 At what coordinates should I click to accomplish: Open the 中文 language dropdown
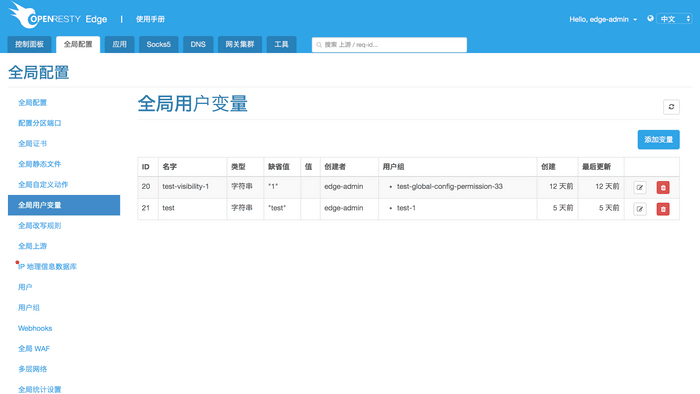point(674,19)
